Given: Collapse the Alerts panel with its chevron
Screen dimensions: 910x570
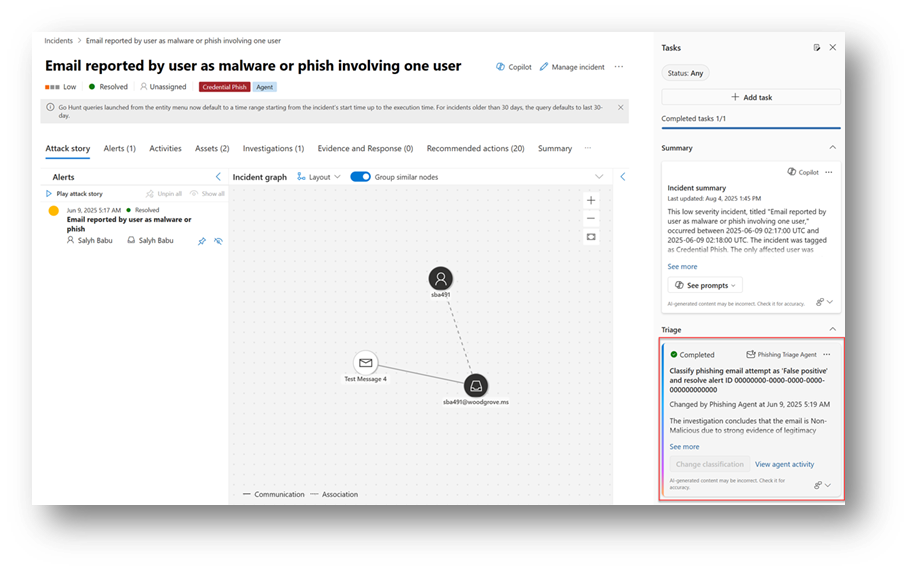Looking at the screenshot, I should point(218,176).
